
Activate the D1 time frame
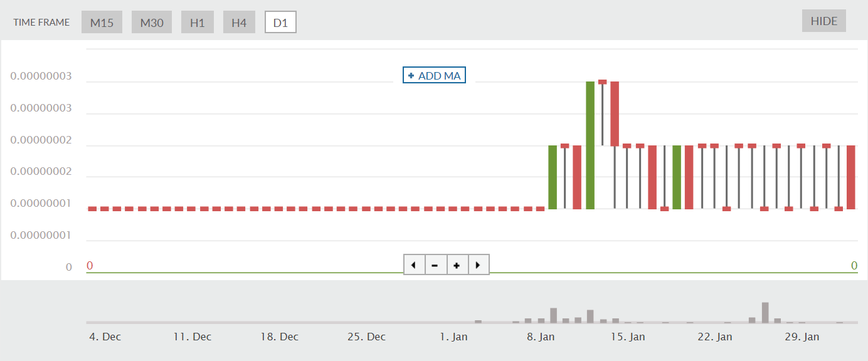[280, 23]
